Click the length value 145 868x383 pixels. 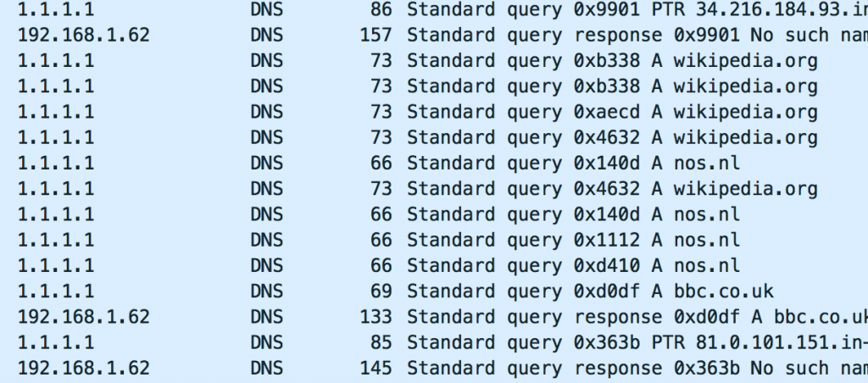[376, 368]
